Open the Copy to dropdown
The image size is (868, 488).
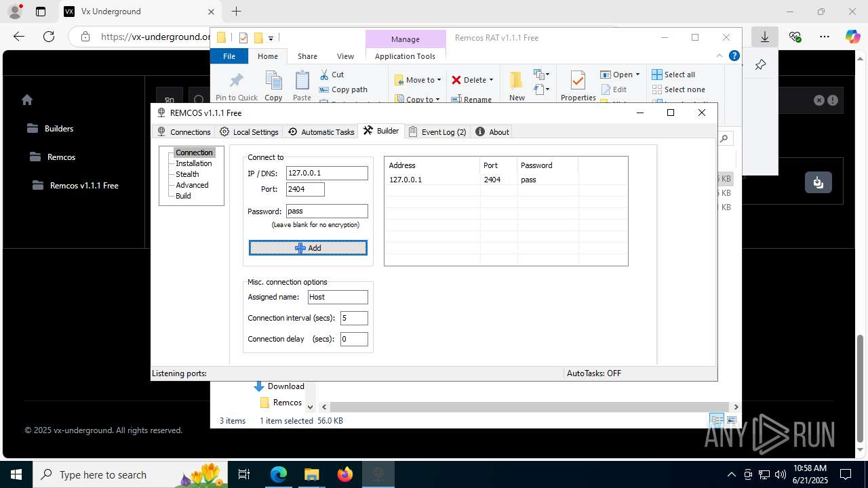[x=418, y=99]
